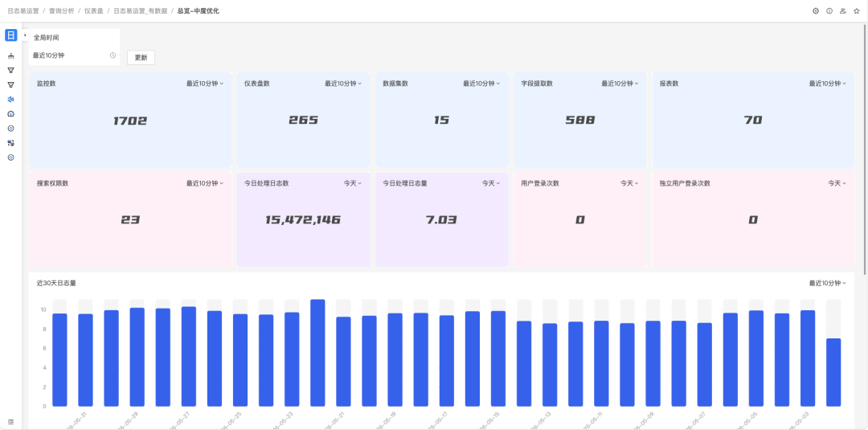The width and height of the screenshot is (868, 430).
Task: Click the 仪表盘数 card title
Action: (x=257, y=84)
